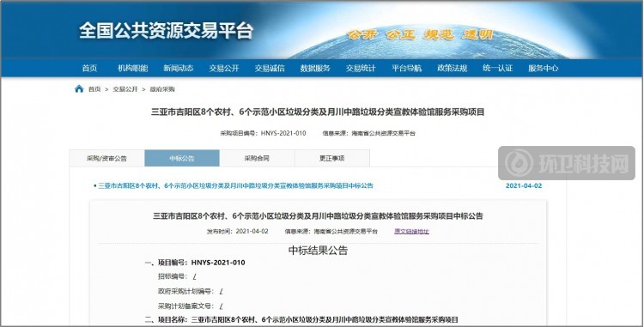Viewport: 644px width, 327px height.
Task: Switch to 采购合同 tab
Action: 257,159
